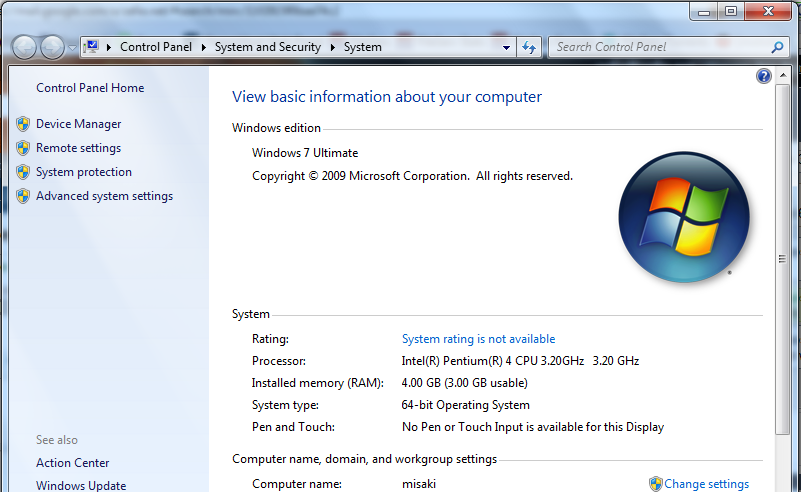This screenshot has height=492, width=801.
Task: Click the computer icon in address bar
Action: 93,47
